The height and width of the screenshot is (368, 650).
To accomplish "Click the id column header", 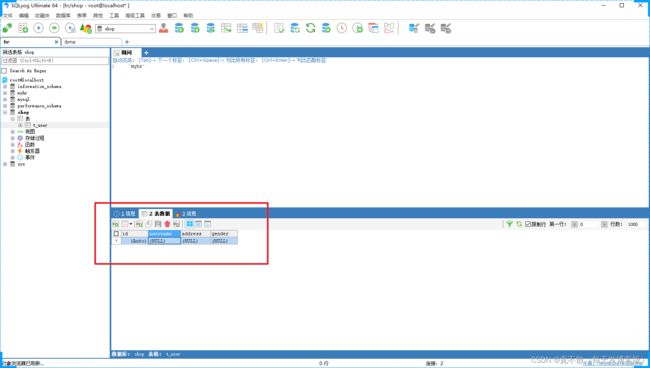I will point(134,234).
